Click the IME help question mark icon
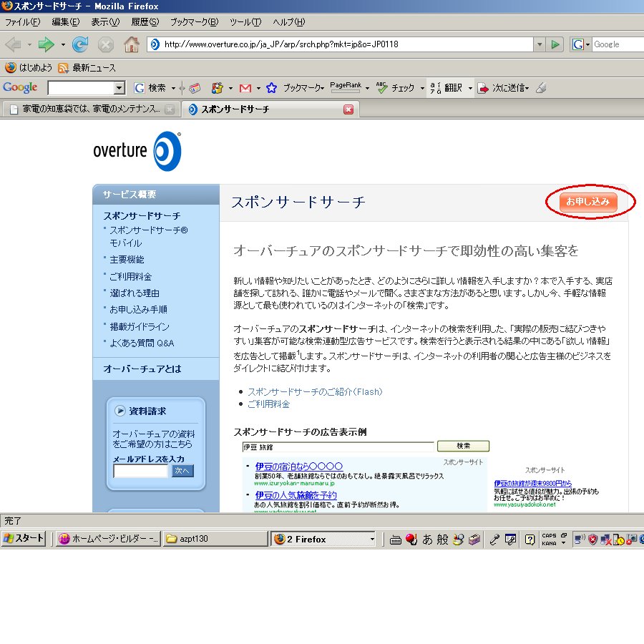 [x=530, y=540]
